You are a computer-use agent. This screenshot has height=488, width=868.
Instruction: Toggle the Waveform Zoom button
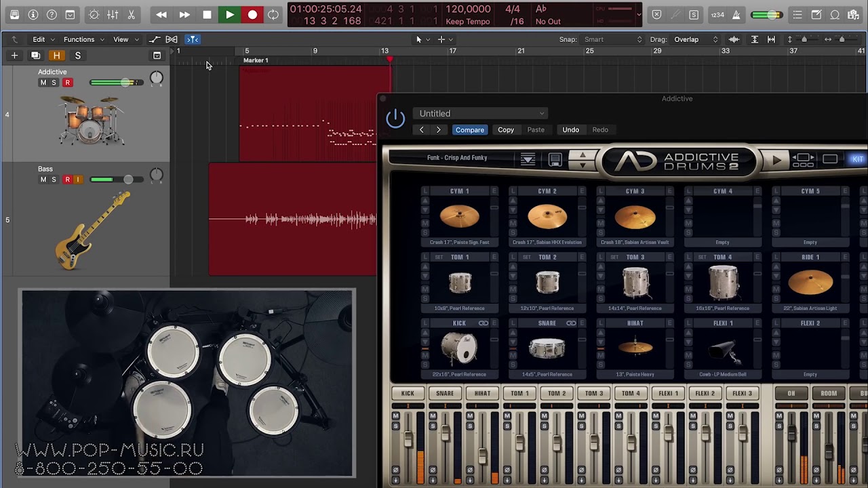tap(734, 39)
